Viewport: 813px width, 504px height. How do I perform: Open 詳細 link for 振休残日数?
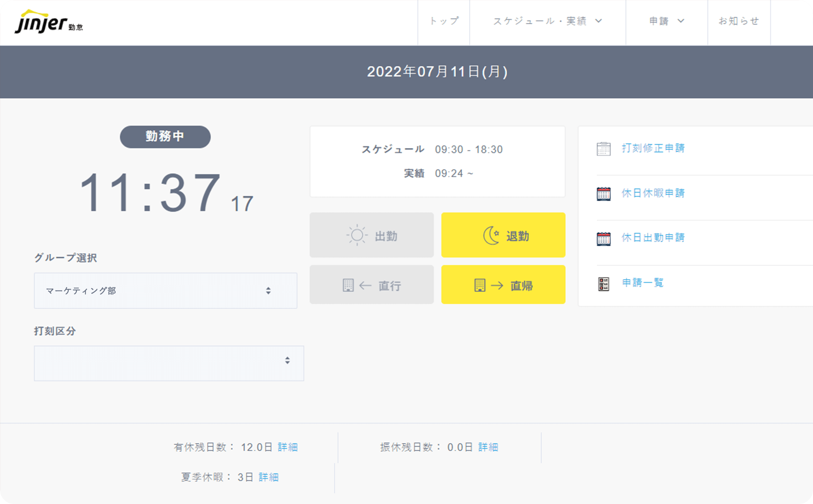(488, 447)
